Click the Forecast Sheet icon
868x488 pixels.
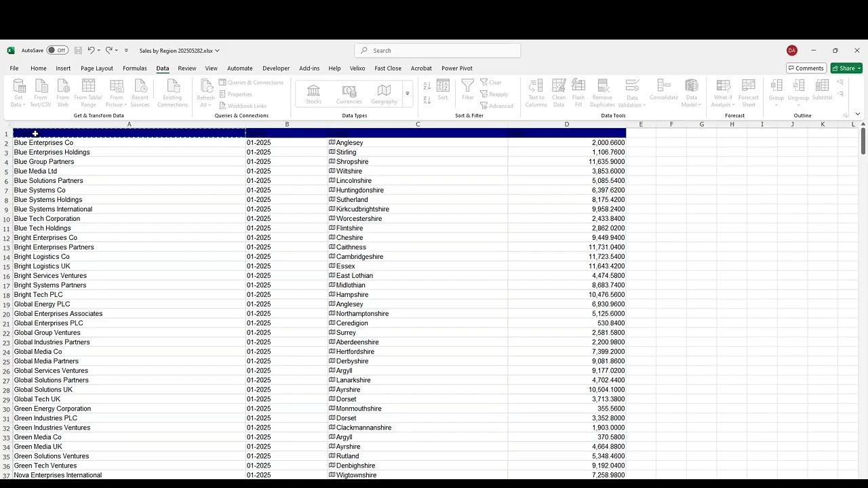click(749, 93)
